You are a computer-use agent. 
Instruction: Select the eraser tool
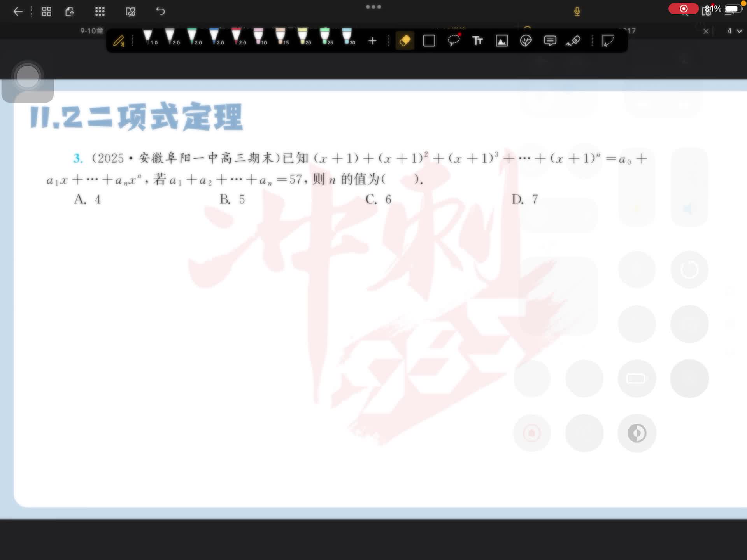pyautogui.click(x=405, y=40)
